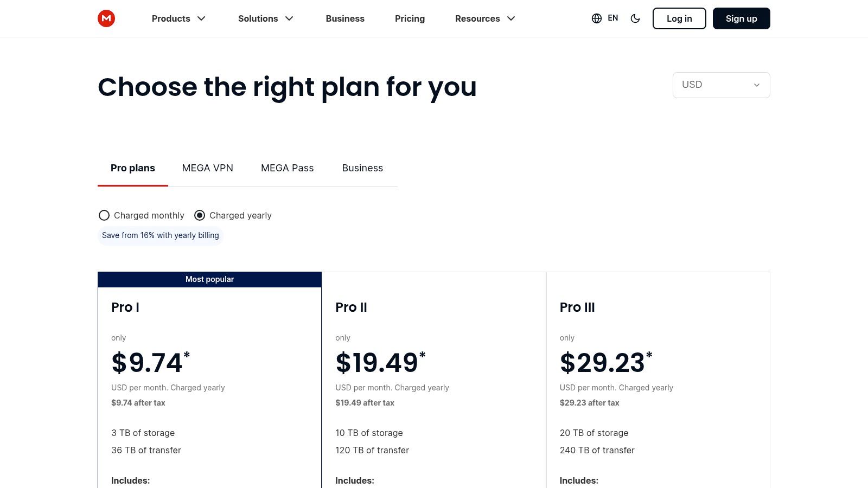
Task: Toggle dark mode moon icon
Action: coord(635,18)
